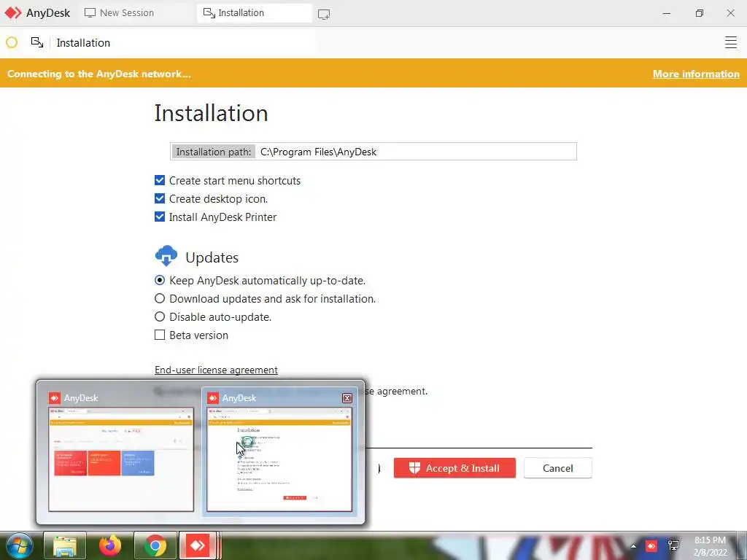
Task: Enable the Beta version checkbox
Action: click(x=160, y=335)
